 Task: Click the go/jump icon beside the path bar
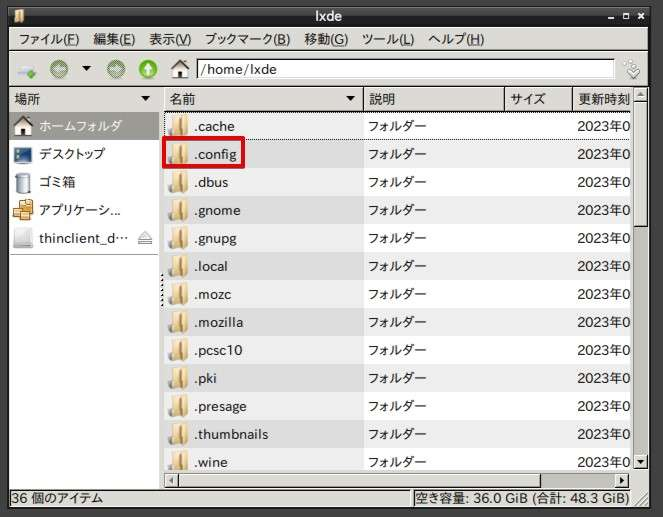(x=633, y=69)
